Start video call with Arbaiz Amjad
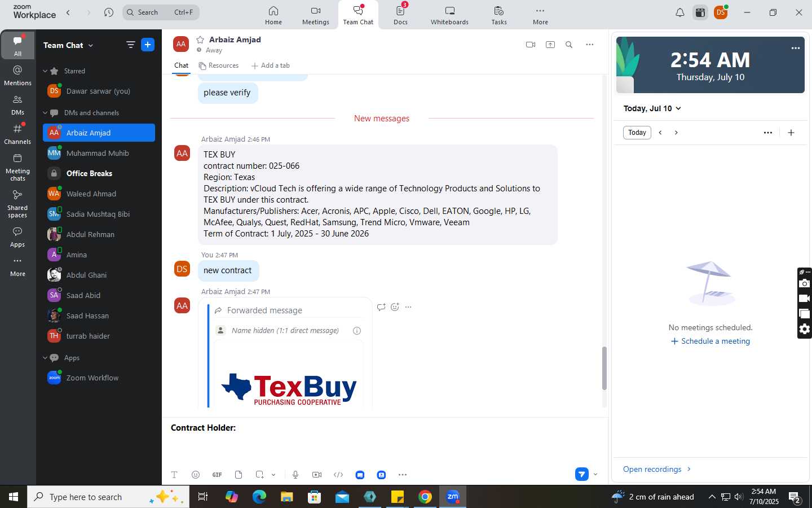 pos(531,45)
